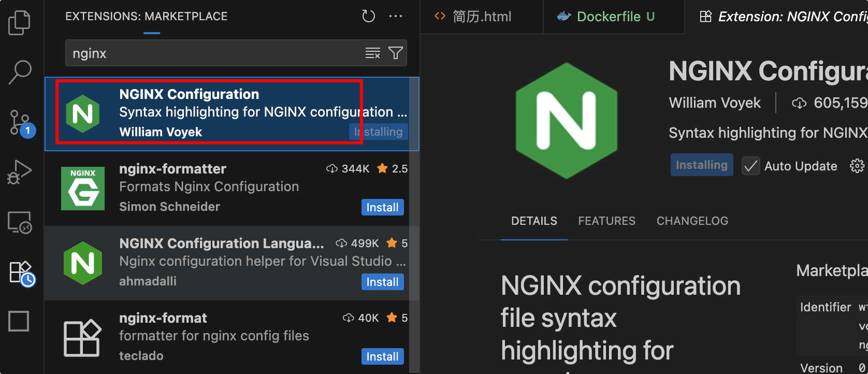Switch to the CHANGELOG tab
The image size is (868, 374).
click(x=692, y=221)
